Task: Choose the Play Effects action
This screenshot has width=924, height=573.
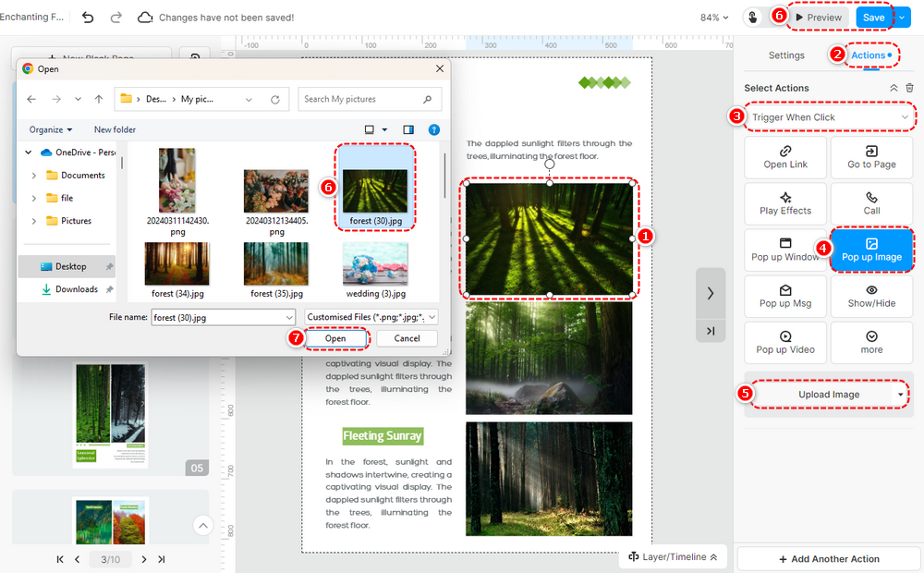Action: 785,203
